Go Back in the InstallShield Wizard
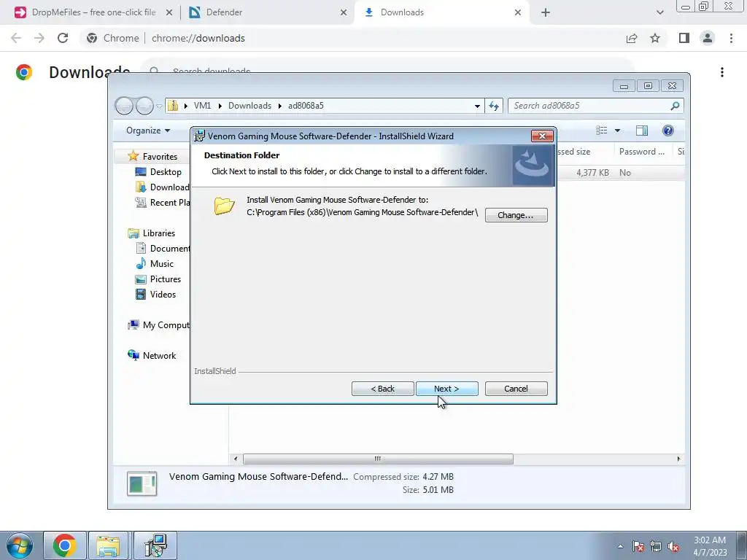The width and height of the screenshot is (747, 560). 382,389
